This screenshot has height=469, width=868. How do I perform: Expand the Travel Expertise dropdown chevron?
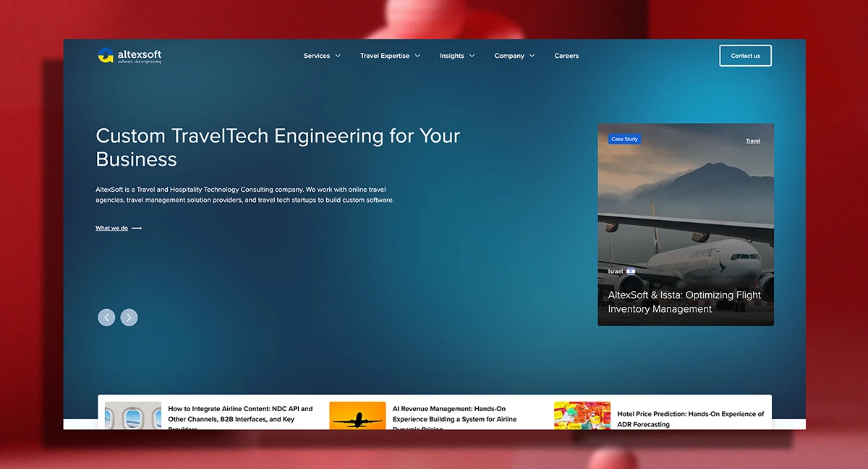[x=417, y=56]
